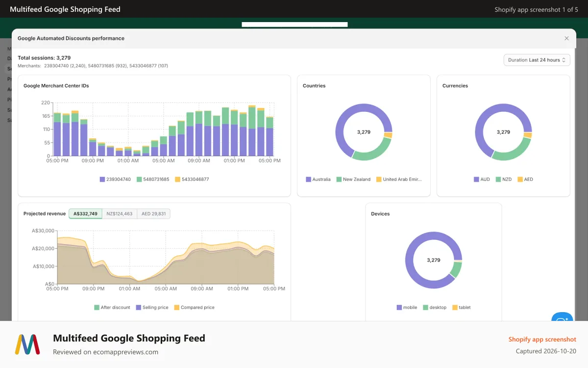Click the 220 axis label in bar chart
The height and width of the screenshot is (368, 588).
click(46, 103)
